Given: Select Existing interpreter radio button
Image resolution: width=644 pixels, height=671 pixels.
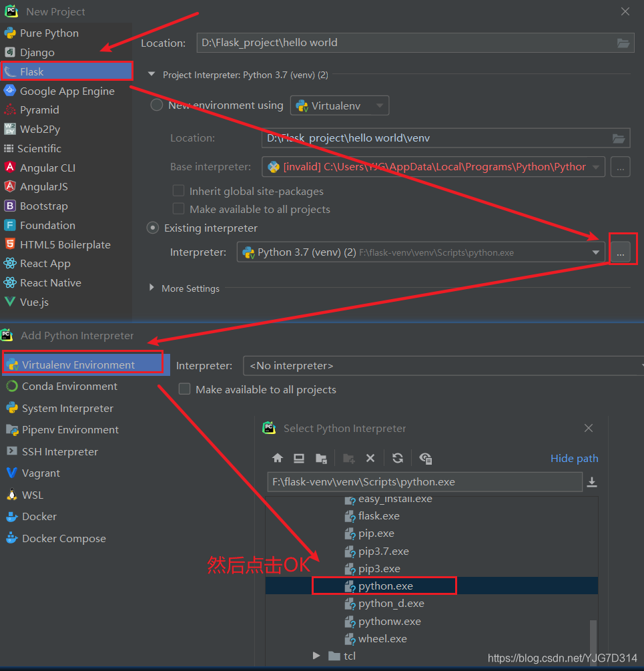Looking at the screenshot, I should (153, 228).
